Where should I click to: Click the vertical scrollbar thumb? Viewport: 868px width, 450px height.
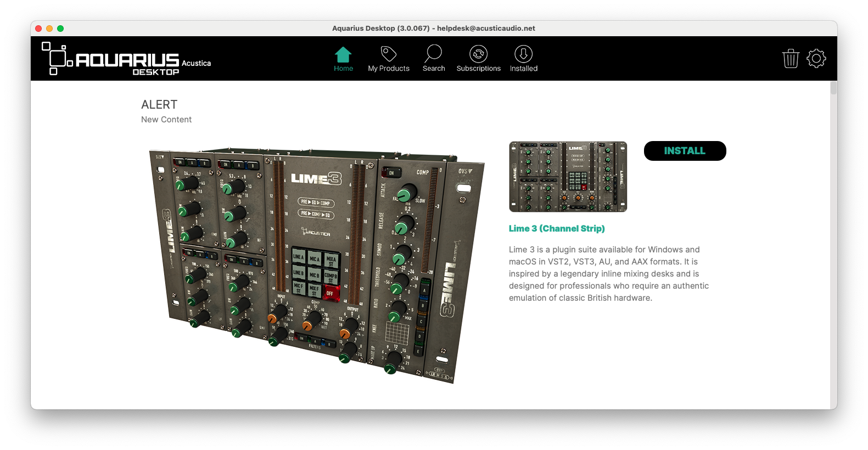pyautogui.click(x=833, y=88)
